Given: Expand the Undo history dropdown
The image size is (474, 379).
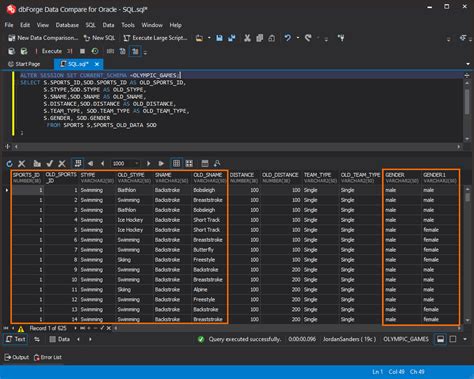Looking at the screenshot, I should (x=298, y=38).
